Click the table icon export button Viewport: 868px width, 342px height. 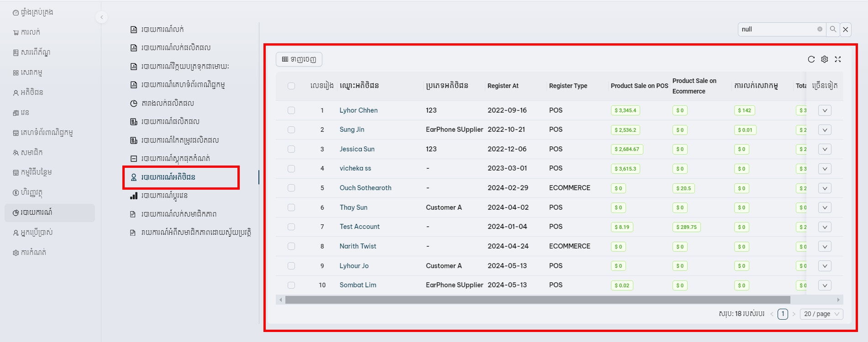[x=299, y=59]
